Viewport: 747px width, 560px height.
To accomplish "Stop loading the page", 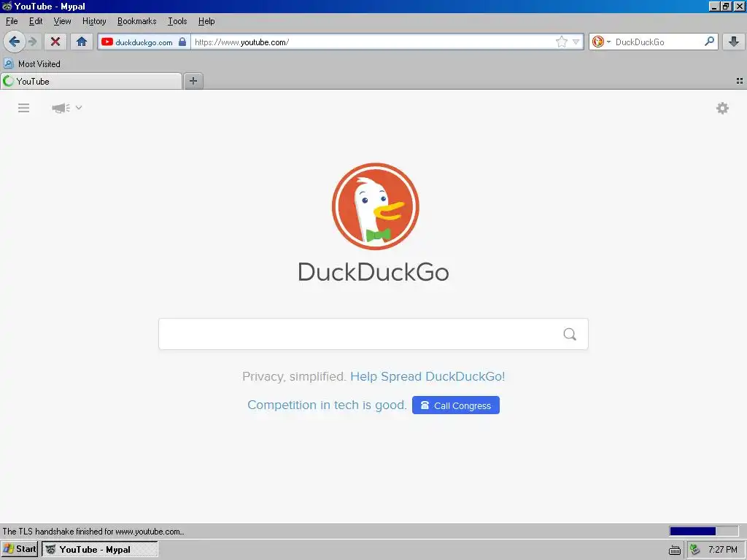I will click(x=55, y=42).
